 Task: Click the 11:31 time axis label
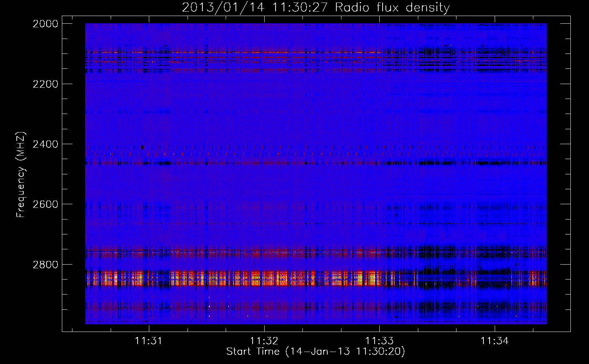149,341
